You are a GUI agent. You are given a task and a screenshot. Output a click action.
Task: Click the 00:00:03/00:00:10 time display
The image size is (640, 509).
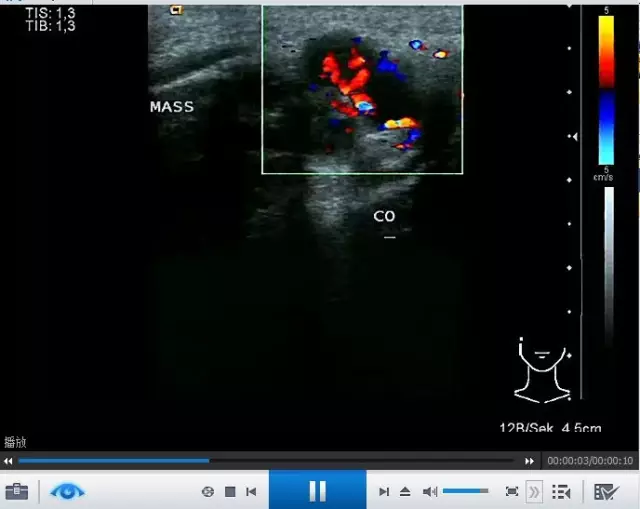[590, 461]
